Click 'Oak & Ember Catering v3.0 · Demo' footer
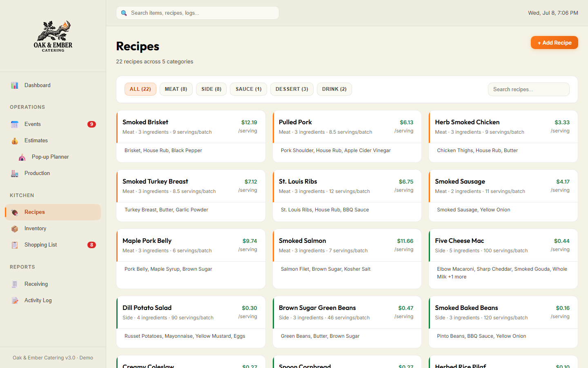The width and height of the screenshot is (588, 368). tap(53, 358)
